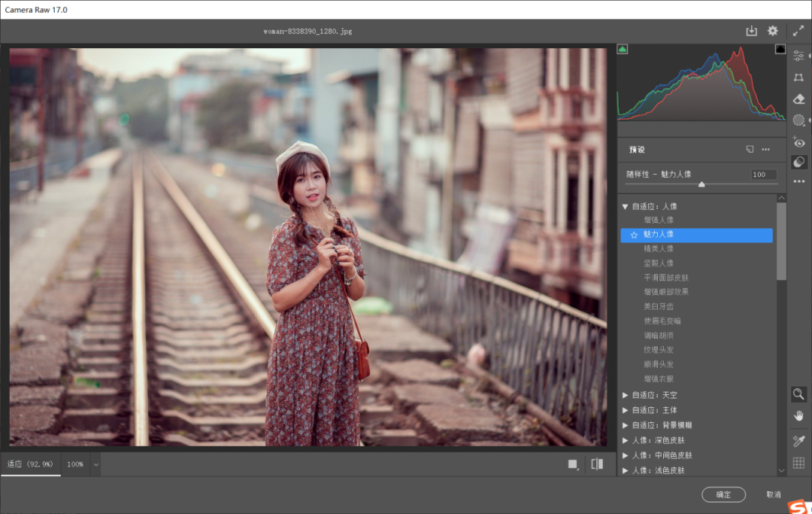Toggle the favorite star on 魅力人像 preset
The height and width of the screenshot is (514, 812).
(635, 235)
